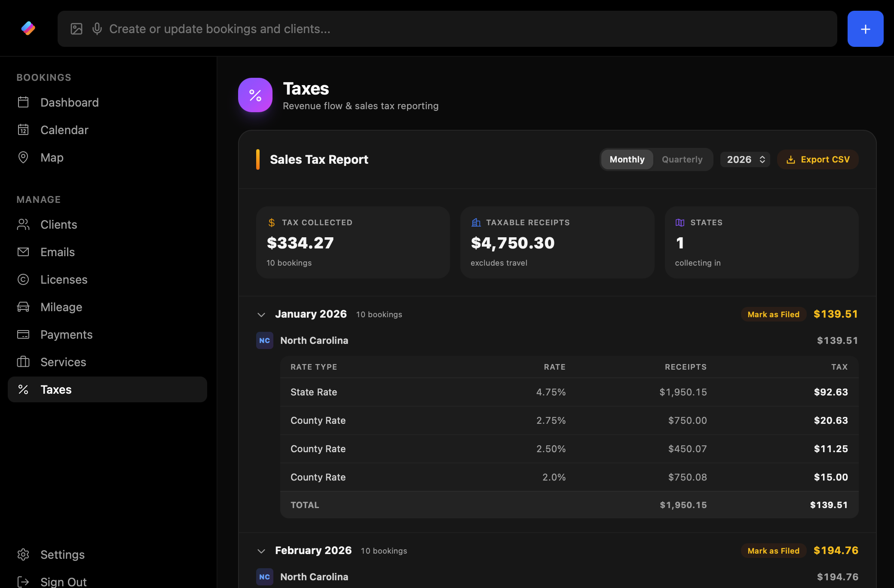Open the Calendar page

point(64,130)
